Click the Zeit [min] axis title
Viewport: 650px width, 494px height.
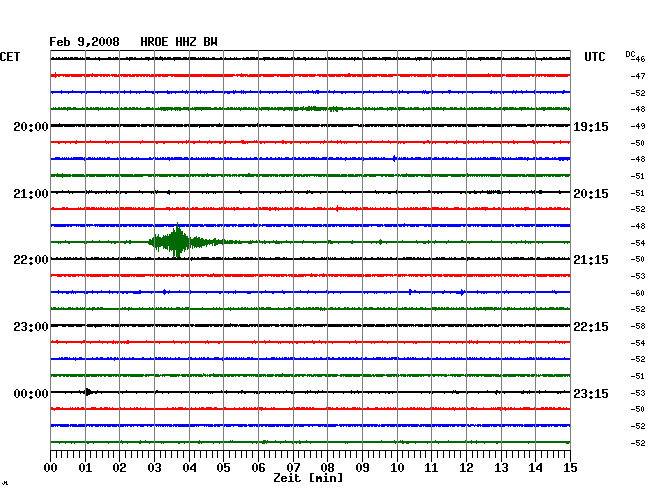[x=308, y=478]
